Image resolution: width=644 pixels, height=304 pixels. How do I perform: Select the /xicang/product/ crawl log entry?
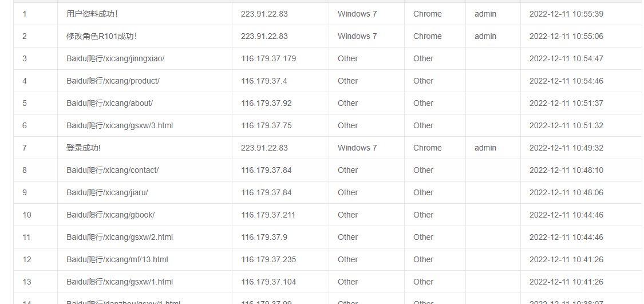click(113, 81)
